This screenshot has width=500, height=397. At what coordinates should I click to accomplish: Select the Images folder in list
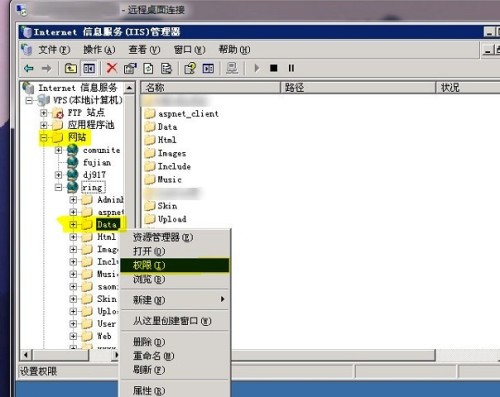[x=172, y=153]
